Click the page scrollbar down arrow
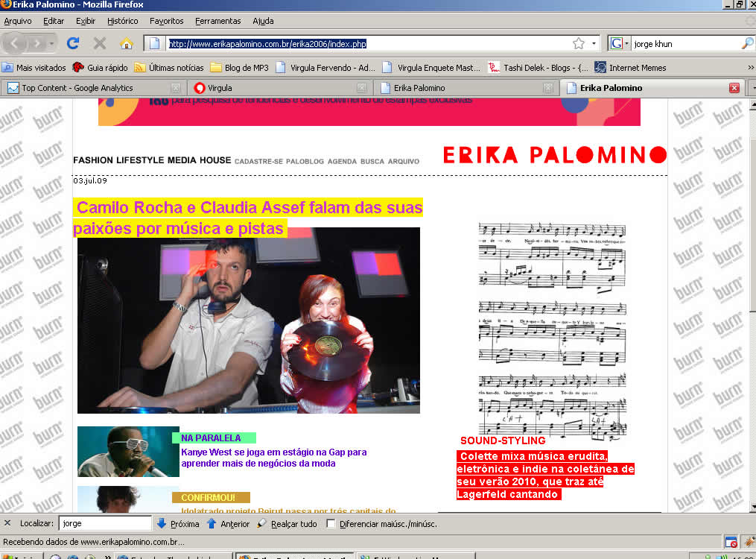 (x=752, y=507)
